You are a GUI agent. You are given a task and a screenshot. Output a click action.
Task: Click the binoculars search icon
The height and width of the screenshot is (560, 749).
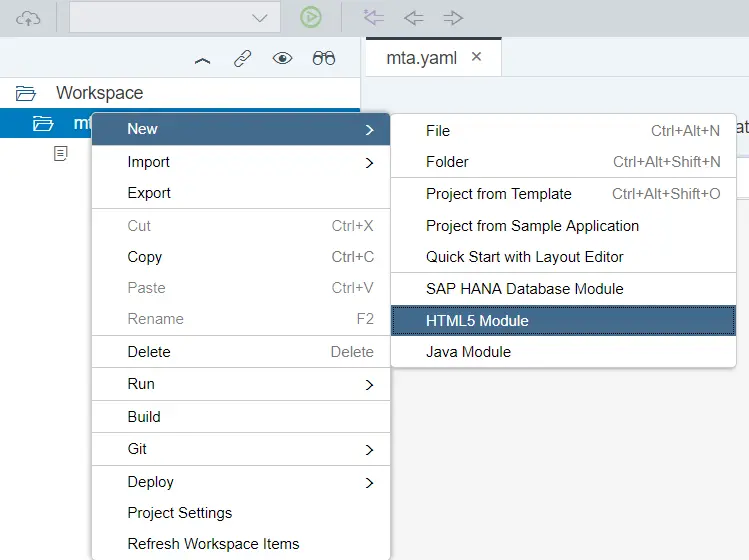point(324,58)
